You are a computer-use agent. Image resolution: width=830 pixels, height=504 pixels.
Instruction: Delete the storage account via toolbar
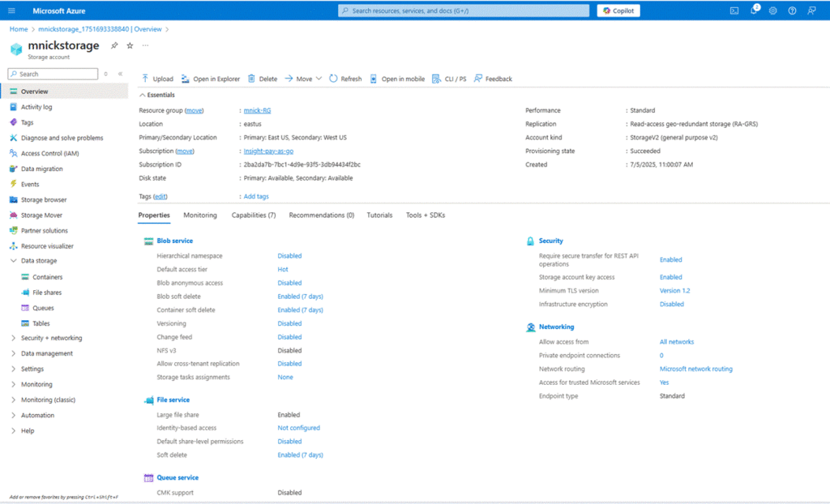pyautogui.click(x=262, y=79)
